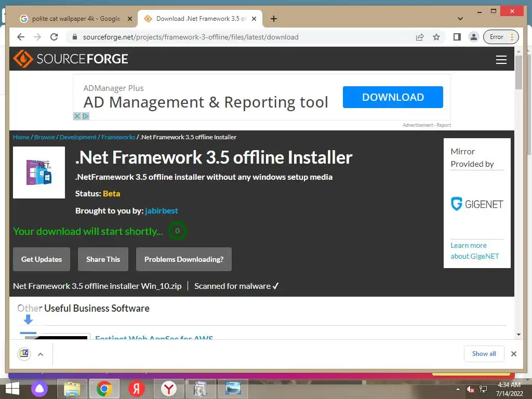
Task: Click the downloaded zip file icon
Action: [x=24, y=354]
